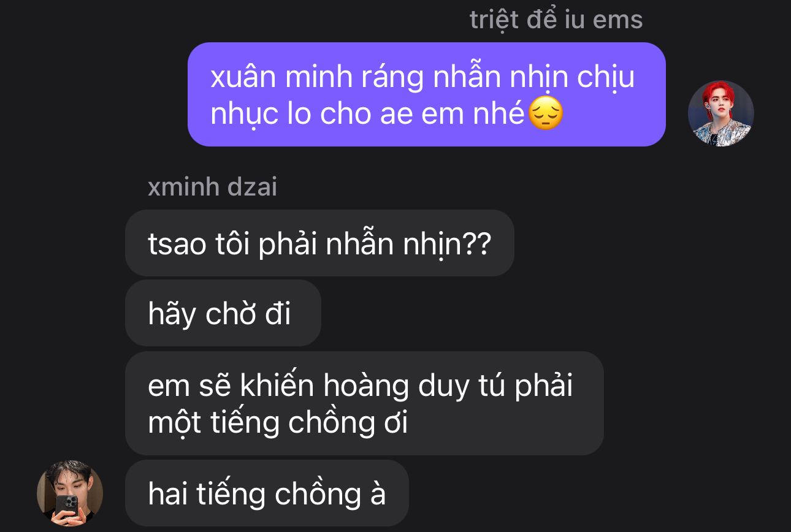Image resolution: width=791 pixels, height=532 pixels.
Task: Select the "hãy chờ đi" message bubble
Action: (x=223, y=313)
